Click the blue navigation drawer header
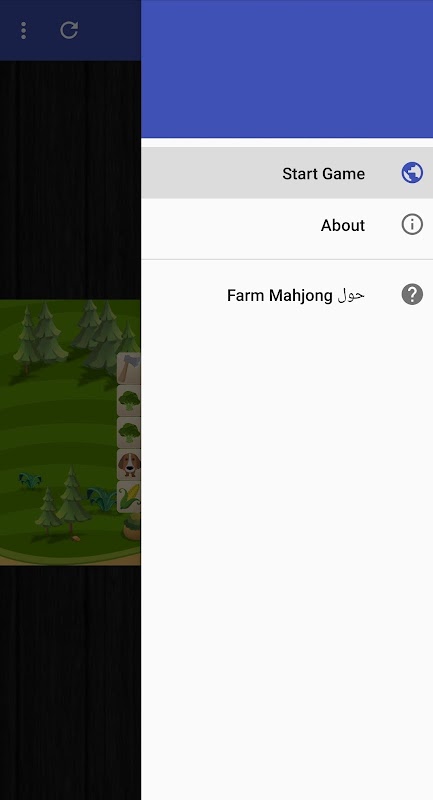Screen dimensions: 433x800 pos(287,69)
